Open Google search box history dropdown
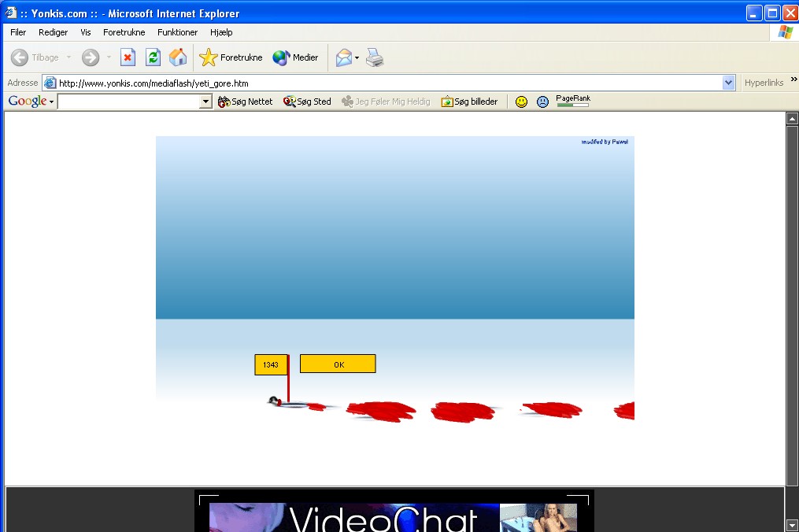This screenshot has height=532, width=799. click(205, 102)
